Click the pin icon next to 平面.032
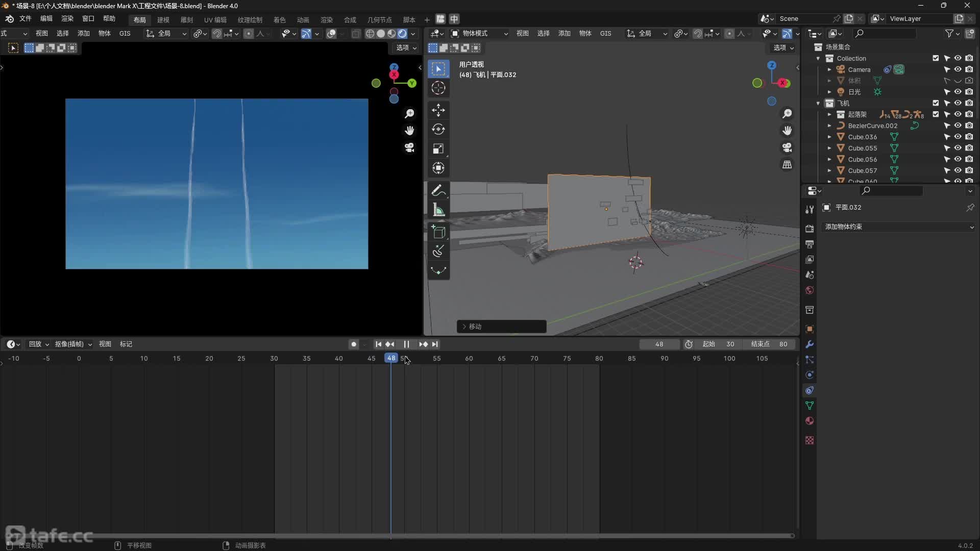980x551 pixels. click(x=970, y=208)
